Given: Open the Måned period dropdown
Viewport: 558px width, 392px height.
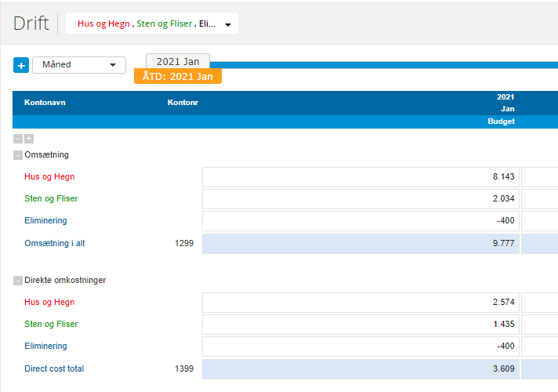Looking at the screenshot, I should click(79, 65).
